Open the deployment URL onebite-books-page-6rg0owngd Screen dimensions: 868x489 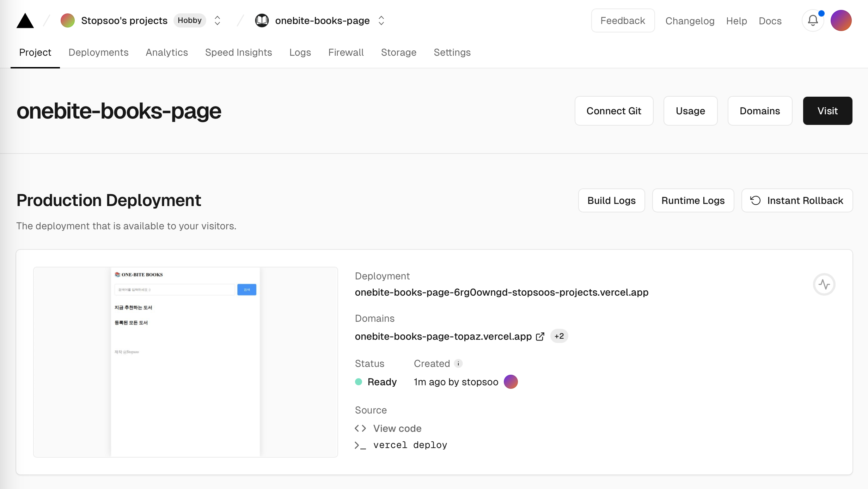click(x=501, y=292)
